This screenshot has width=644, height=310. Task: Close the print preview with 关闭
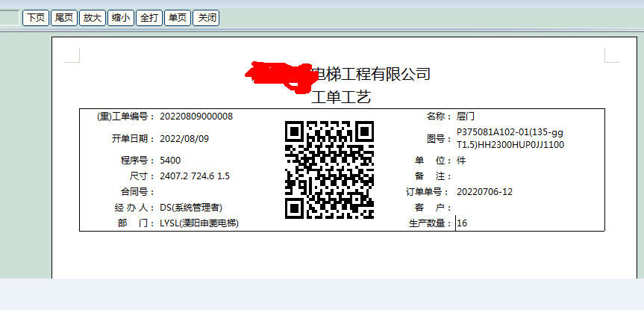206,18
